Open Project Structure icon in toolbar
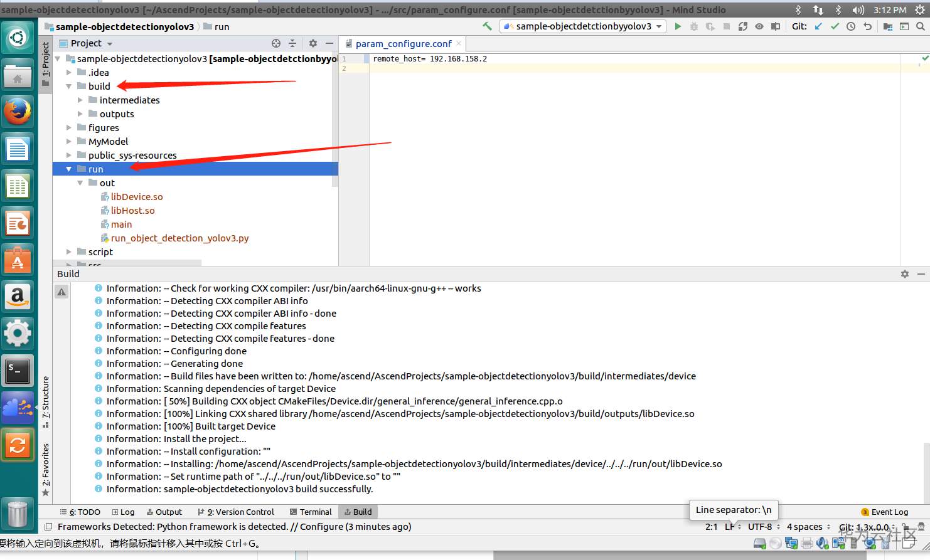The image size is (930, 560). tap(887, 26)
